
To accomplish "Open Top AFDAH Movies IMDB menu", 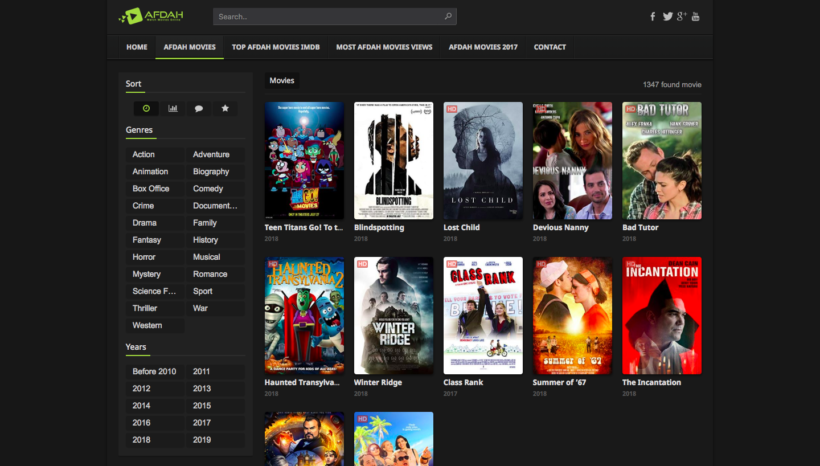I will (276, 47).
